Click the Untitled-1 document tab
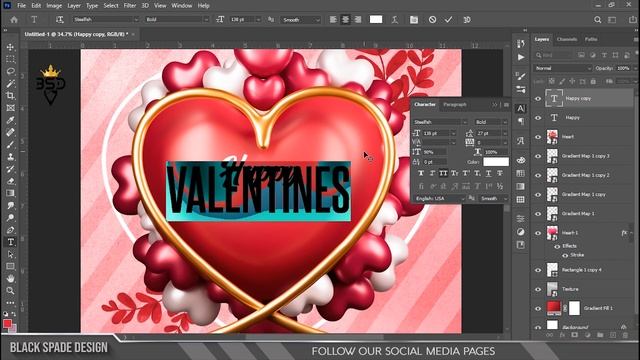The image size is (640, 360). click(x=76, y=34)
